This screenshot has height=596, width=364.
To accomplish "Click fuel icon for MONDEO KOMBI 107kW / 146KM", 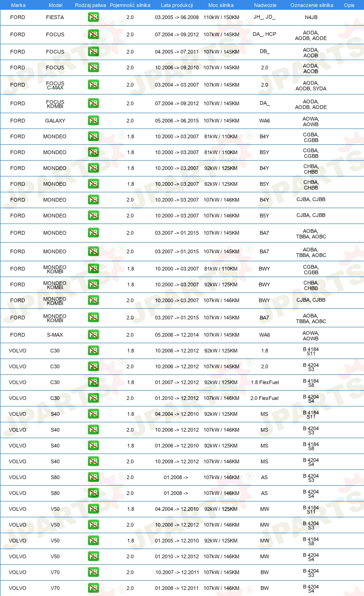I will tap(93, 300).
